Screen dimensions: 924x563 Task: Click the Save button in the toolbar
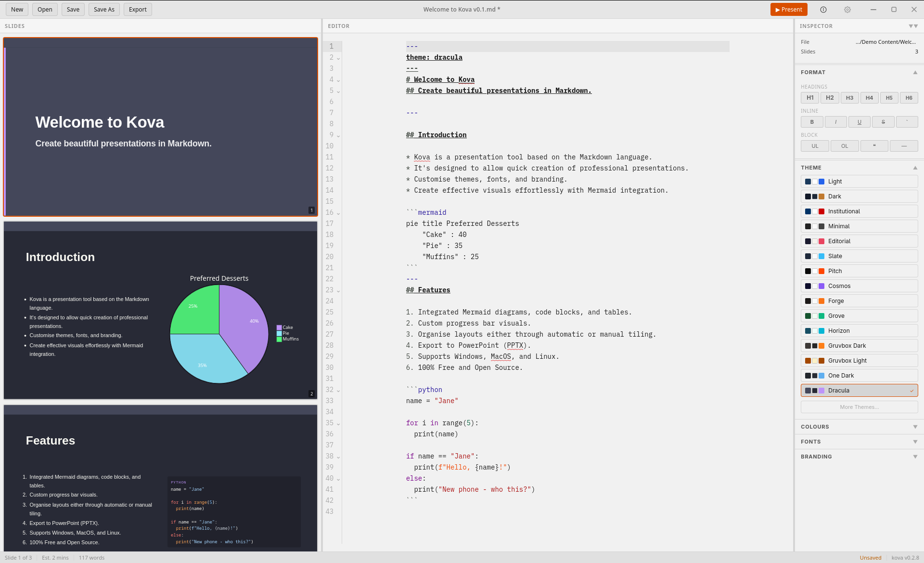(x=73, y=10)
